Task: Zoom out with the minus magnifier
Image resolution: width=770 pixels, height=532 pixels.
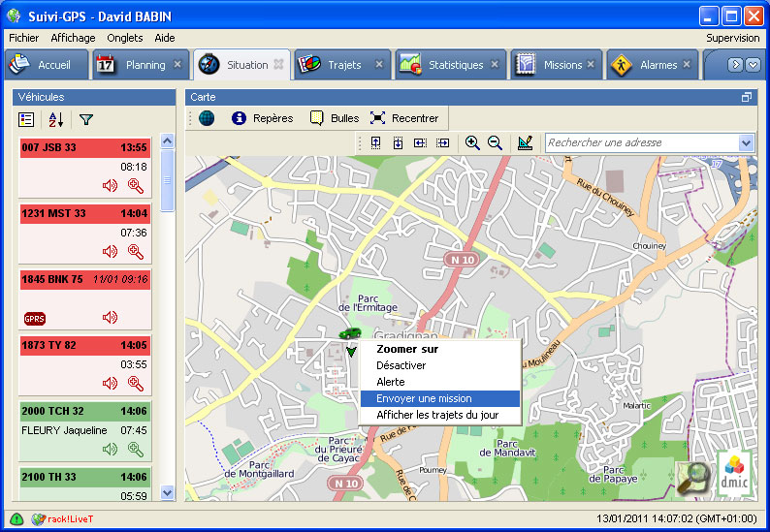Action: pyautogui.click(x=495, y=142)
